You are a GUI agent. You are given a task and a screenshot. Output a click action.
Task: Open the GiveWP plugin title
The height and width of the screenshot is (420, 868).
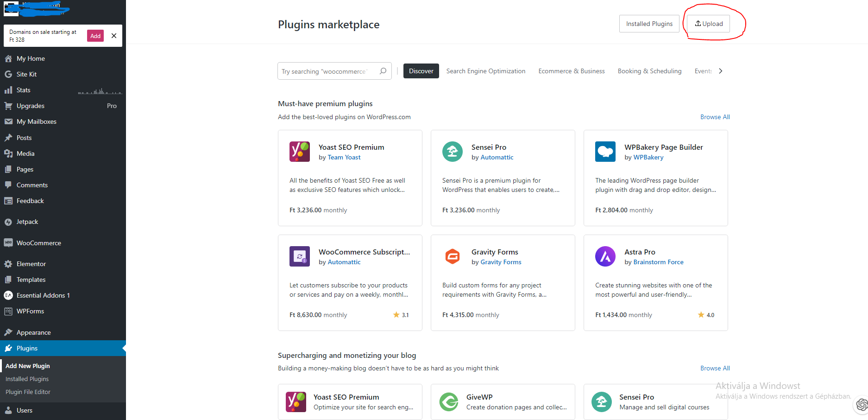tap(479, 397)
